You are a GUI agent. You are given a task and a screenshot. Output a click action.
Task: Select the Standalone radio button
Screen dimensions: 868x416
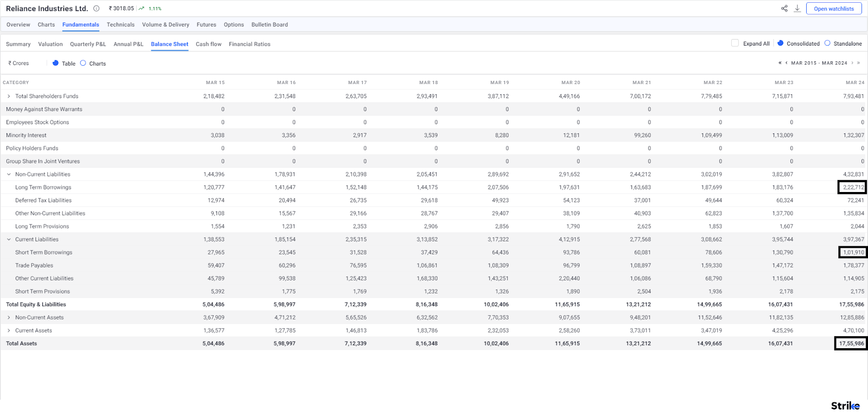pyautogui.click(x=827, y=43)
